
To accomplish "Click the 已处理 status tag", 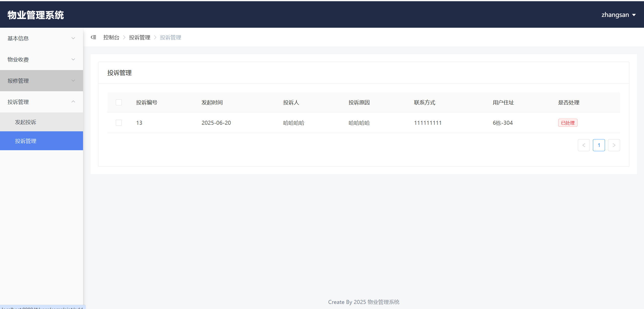I will [x=567, y=123].
